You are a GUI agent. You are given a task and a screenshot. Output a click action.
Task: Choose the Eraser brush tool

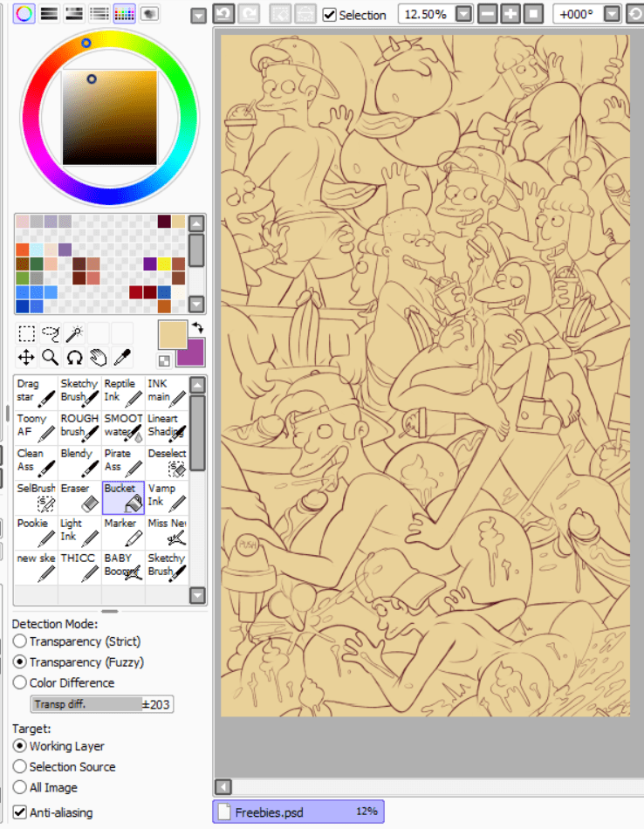(x=80, y=497)
